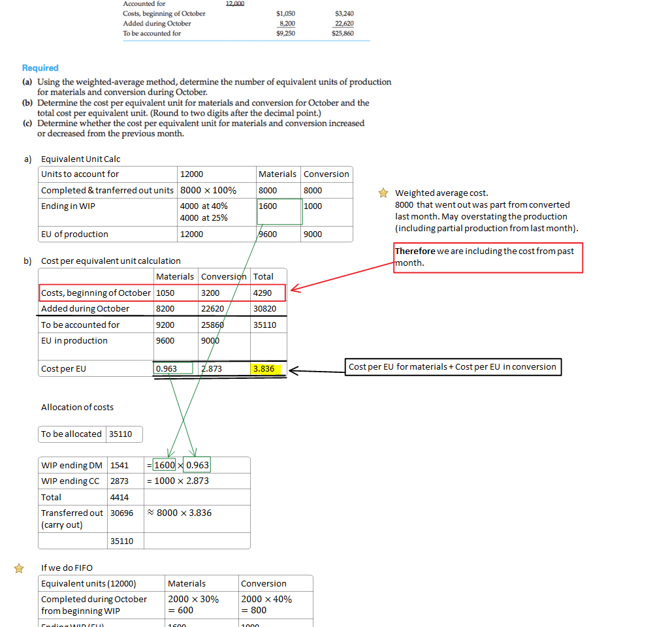The width and height of the screenshot is (672, 627).
Task: Click the "Units to account for" cell
Action: [108, 174]
